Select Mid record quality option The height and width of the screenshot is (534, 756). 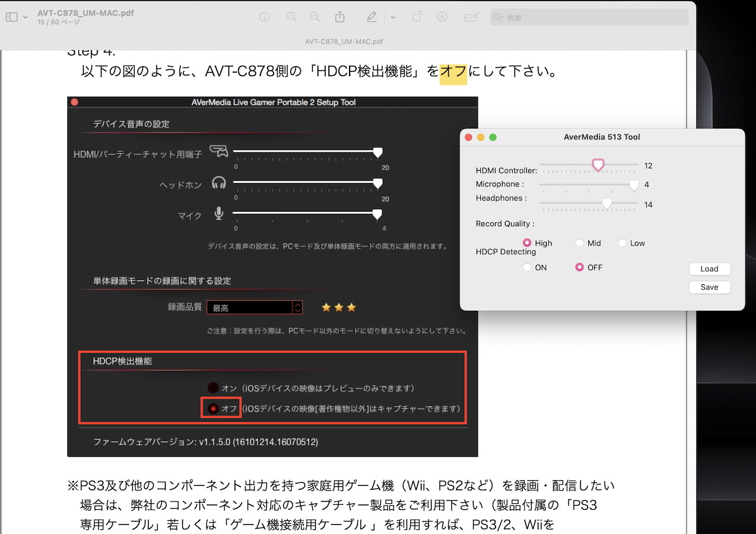[x=579, y=243]
